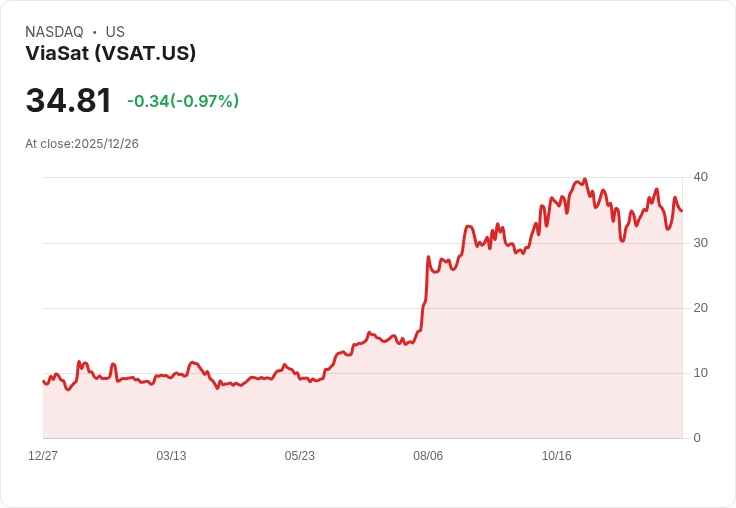This screenshot has height=508, width=736.
Task: Click the NASDAQ exchange label
Action: pyautogui.click(x=54, y=32)
